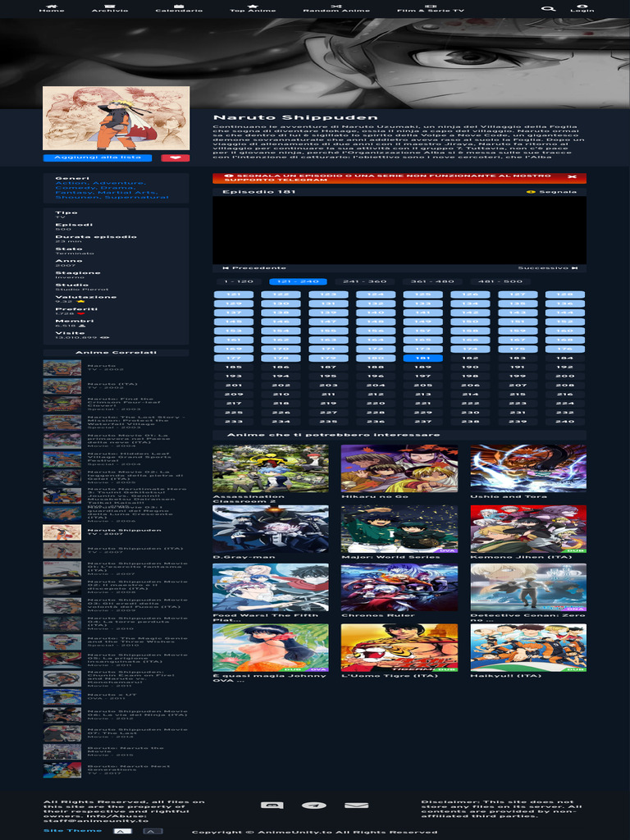
Task: Click the black video player area
Action: click(x=399, y=230)
